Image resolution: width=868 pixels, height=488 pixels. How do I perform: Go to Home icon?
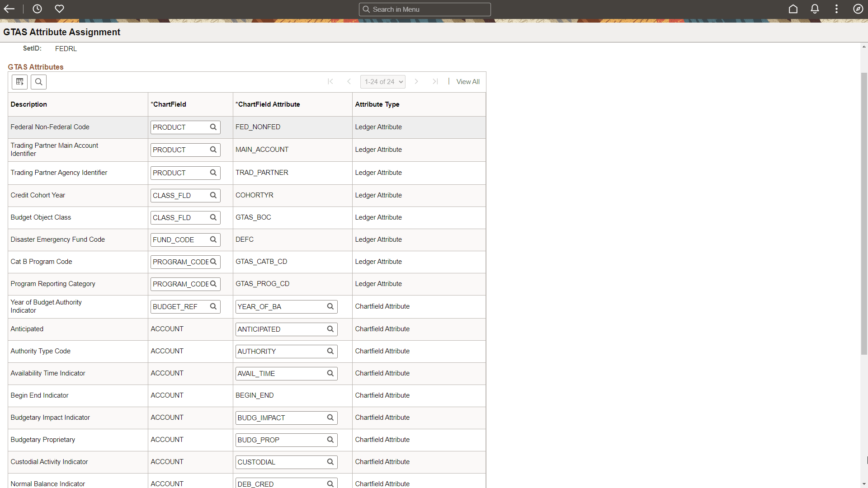(793, 9)
